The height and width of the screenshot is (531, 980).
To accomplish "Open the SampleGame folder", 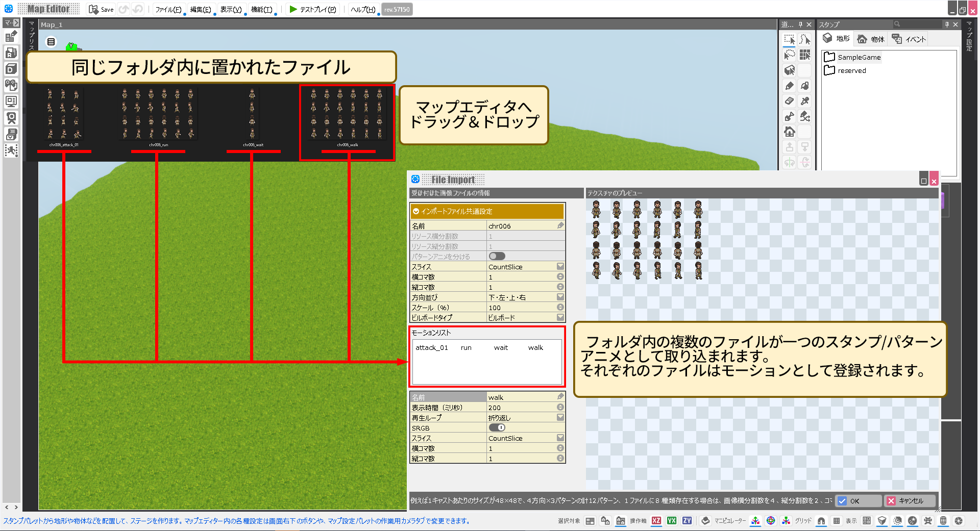I will (x=859, y=57).
